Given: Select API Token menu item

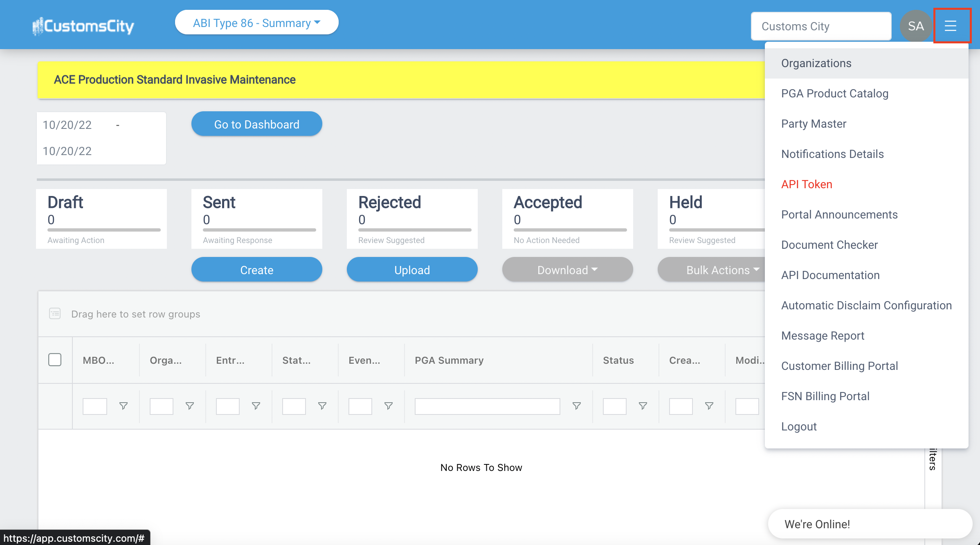Looking at the screenshot, I should point(866,184).
